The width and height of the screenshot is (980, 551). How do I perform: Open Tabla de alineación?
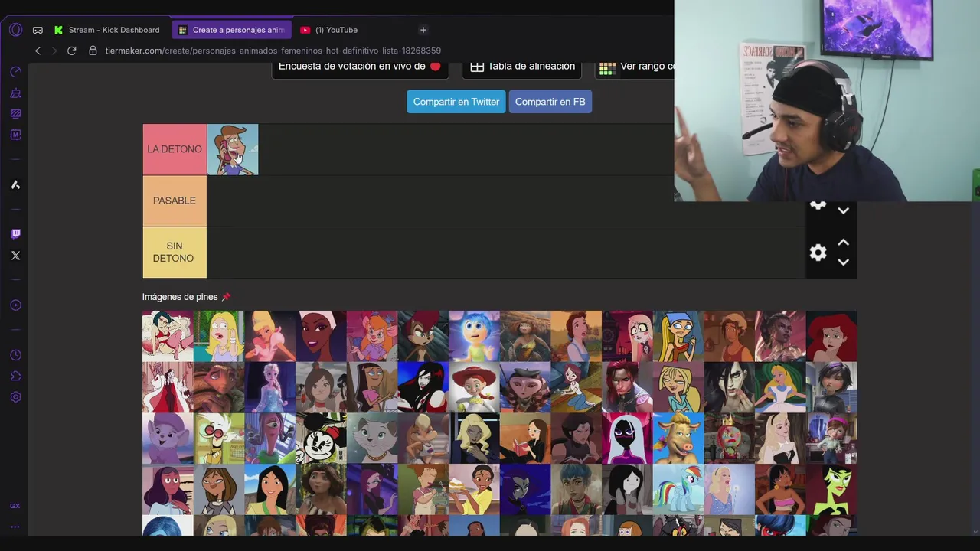(x=522, y=68)
